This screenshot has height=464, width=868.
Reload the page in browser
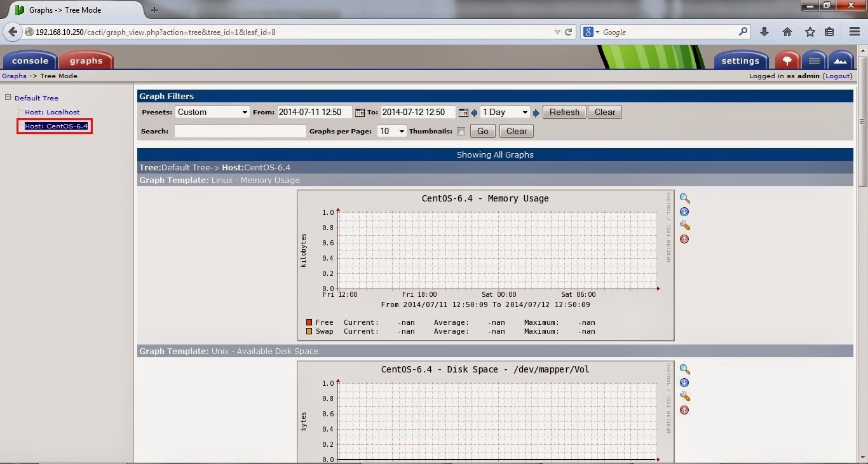tap(569, 32)
